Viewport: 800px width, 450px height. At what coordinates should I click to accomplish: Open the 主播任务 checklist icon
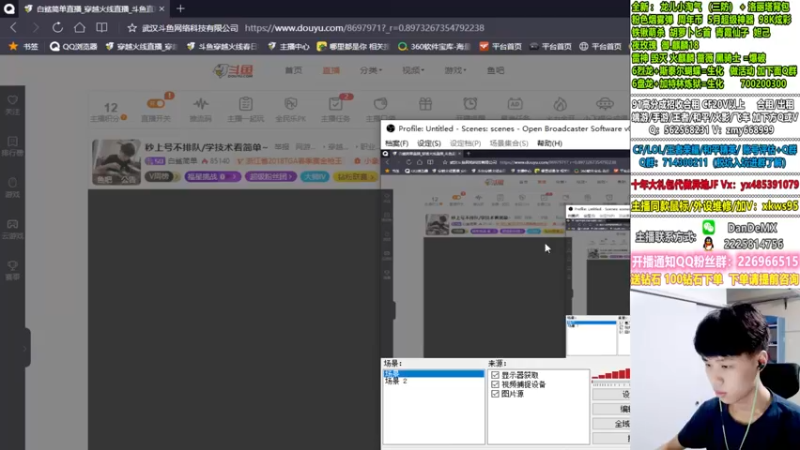tap(335, 104)
